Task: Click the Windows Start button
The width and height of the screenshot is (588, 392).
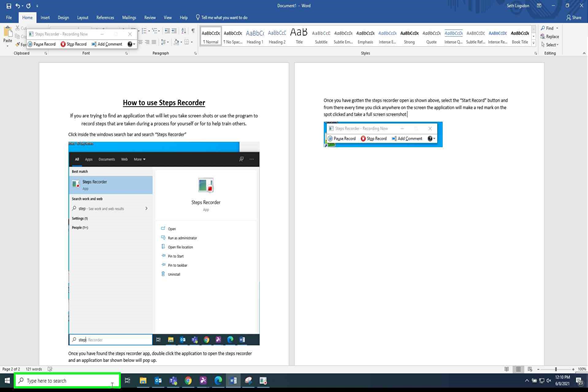Action: (x=7, y=381)
